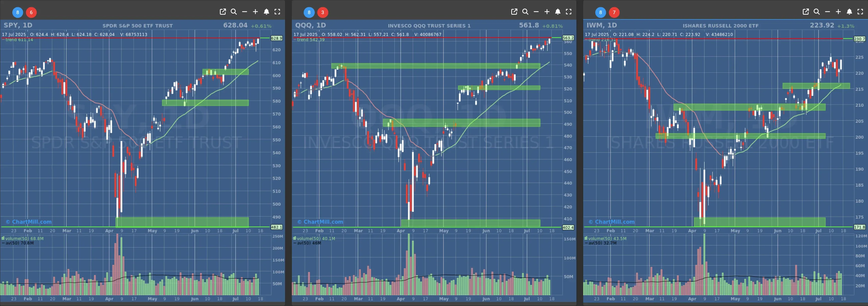This screenshot has width=868, height=306.
Task: Zoom in the IWM chart with plus
Action: (838, 12)
